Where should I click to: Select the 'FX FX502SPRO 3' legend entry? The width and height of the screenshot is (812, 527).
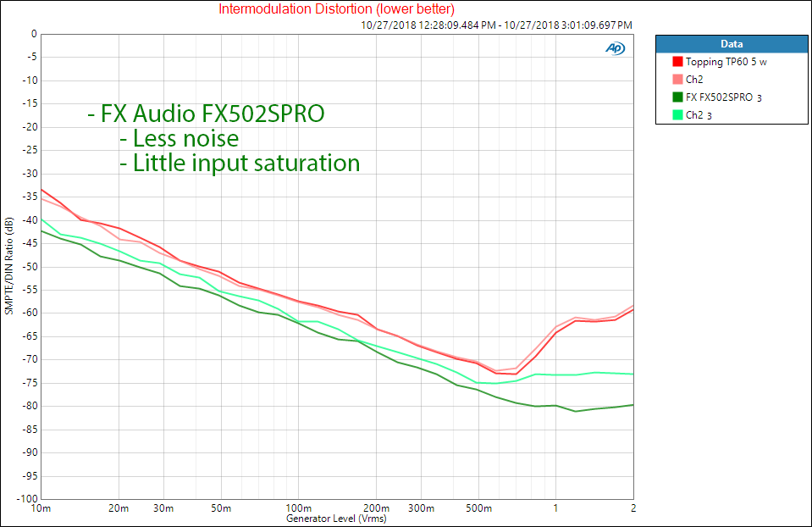pyautogui.click(x=723, y=97)
